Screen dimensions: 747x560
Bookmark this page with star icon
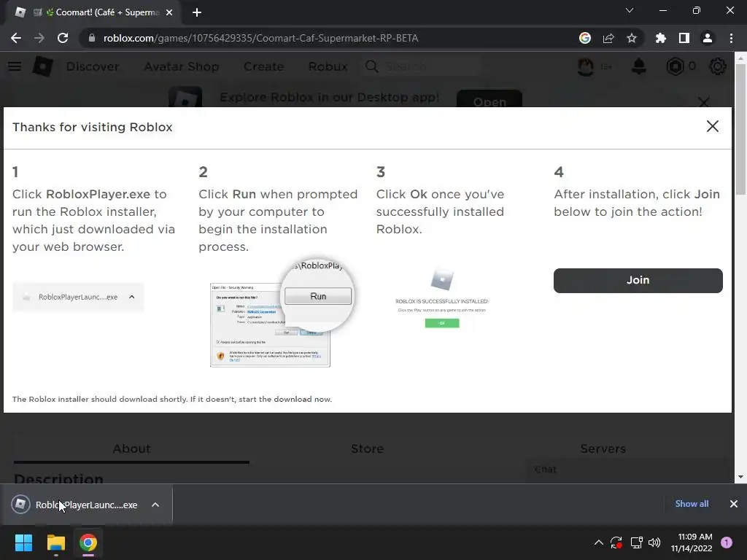[631, 38]
